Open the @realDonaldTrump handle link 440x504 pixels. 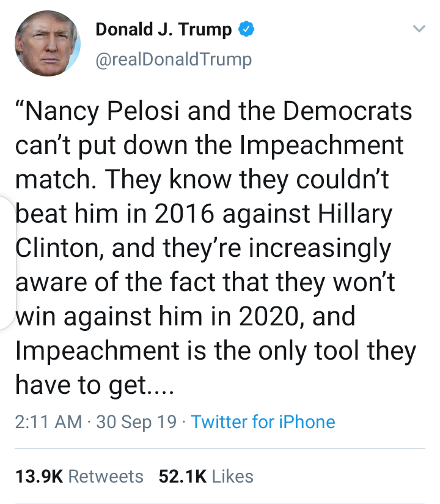pyautogui.click(x=174, y=59)
